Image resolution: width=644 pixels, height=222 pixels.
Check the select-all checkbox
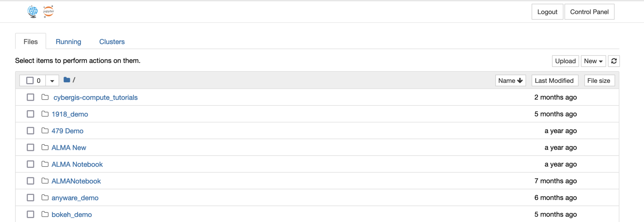pyautogui.click(x=30, y=80)
